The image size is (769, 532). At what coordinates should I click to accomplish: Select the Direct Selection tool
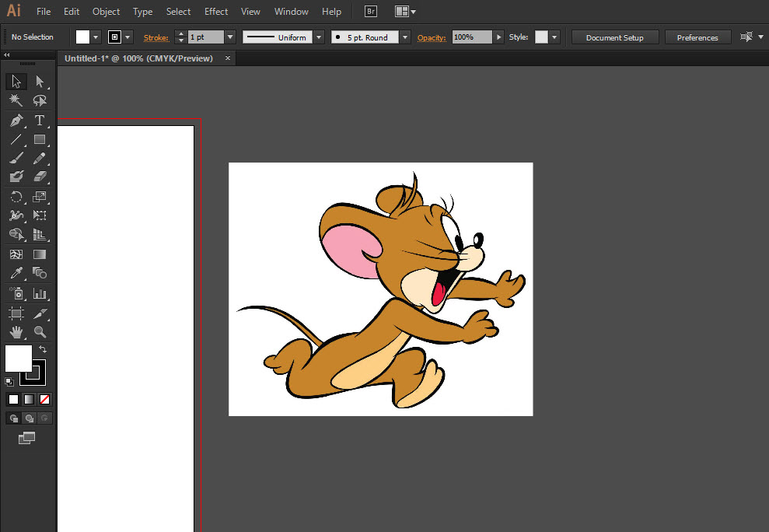[x=40, y=82]
